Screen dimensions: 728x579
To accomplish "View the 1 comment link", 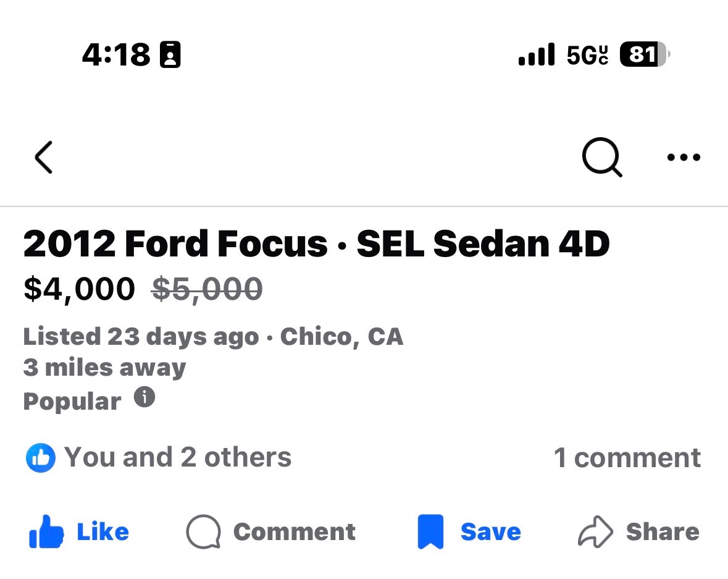I will pyautogui.click(x=627, y=458).
